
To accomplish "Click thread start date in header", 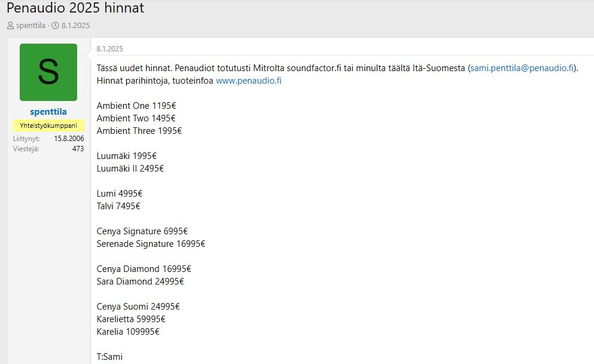I will [75, 26].
